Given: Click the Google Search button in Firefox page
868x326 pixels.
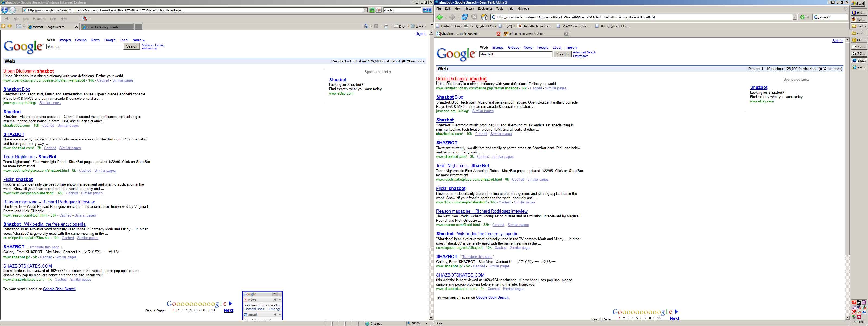Looking at the screenshot, I should pos(562,54).
